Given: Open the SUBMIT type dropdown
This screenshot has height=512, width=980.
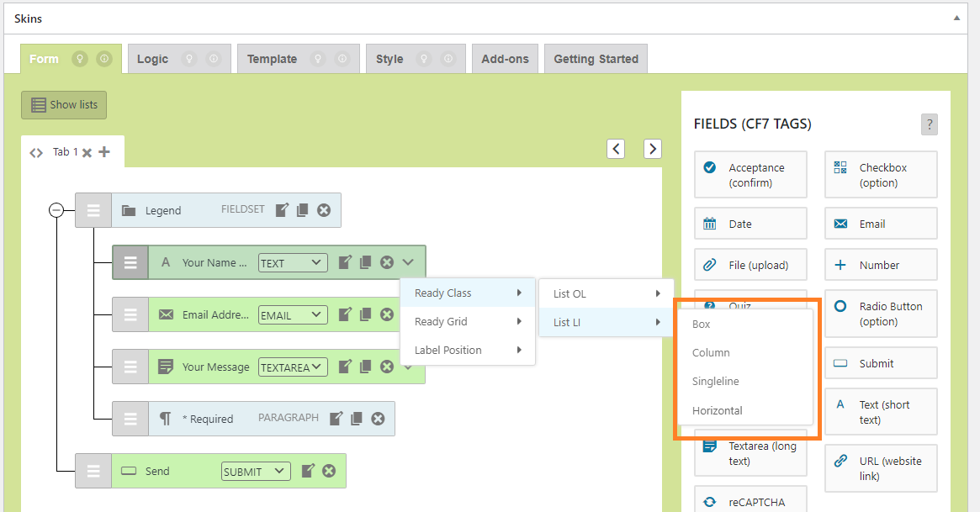Looking at the screenshot, I should [x=256, y=472].
